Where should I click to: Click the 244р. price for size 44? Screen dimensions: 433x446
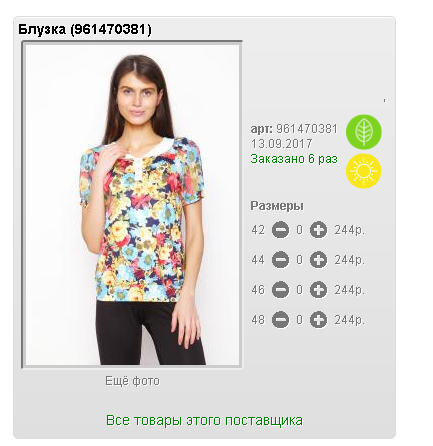(350, 260)
